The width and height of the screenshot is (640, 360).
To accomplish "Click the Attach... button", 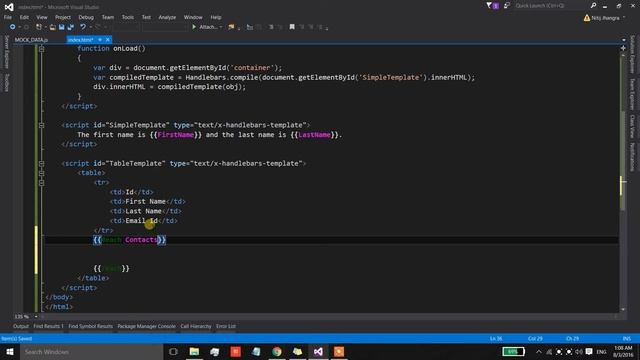I will click(x=207, y=27).
